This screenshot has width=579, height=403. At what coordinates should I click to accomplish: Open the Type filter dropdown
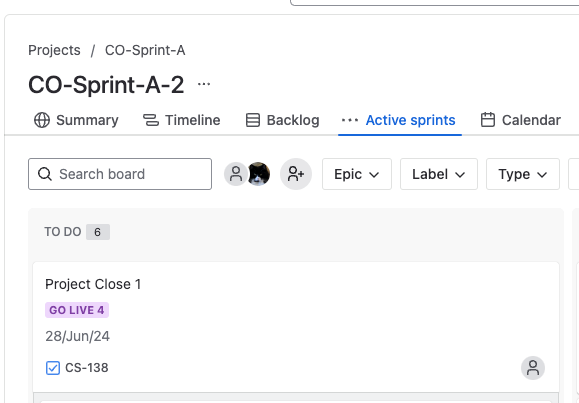523,174
